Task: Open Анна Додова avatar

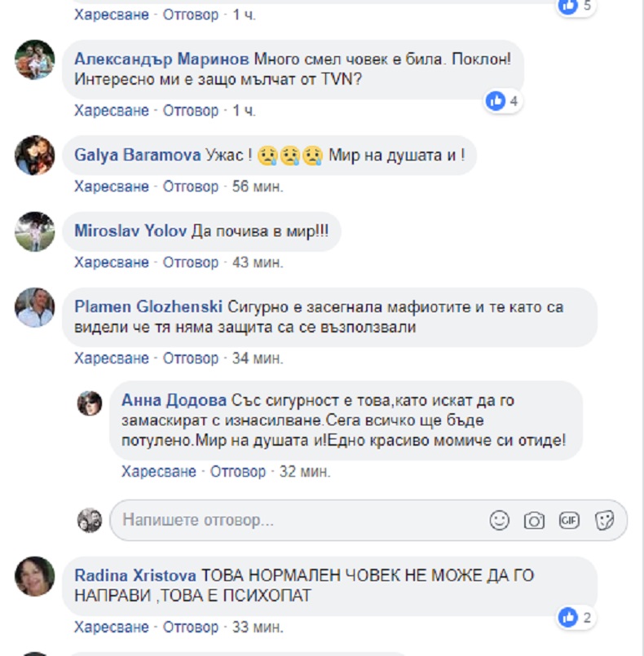Action: coord(90,403)
